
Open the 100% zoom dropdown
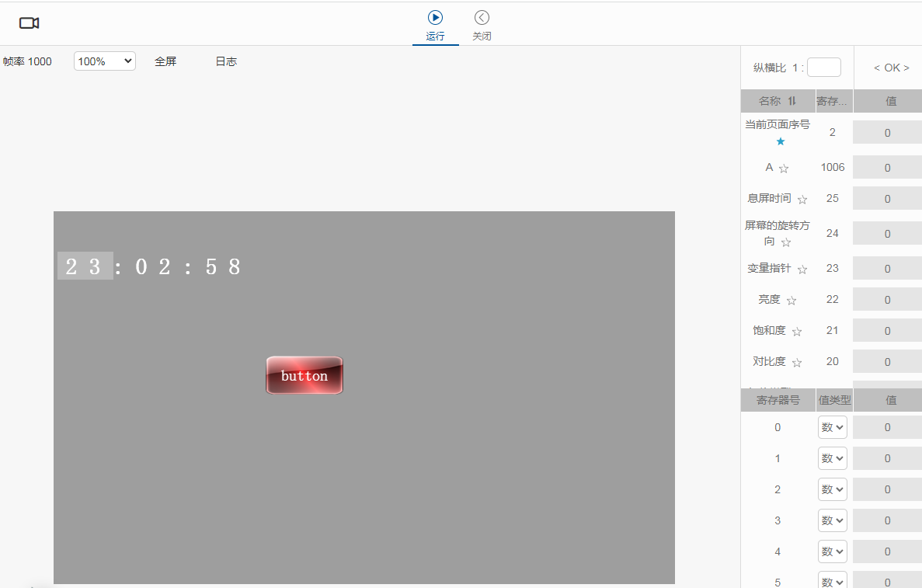pos(105,61)
